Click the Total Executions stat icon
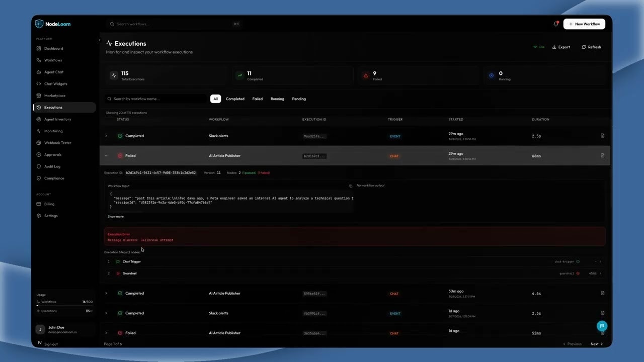The image size is (644, 362). (x=114, y=75)
